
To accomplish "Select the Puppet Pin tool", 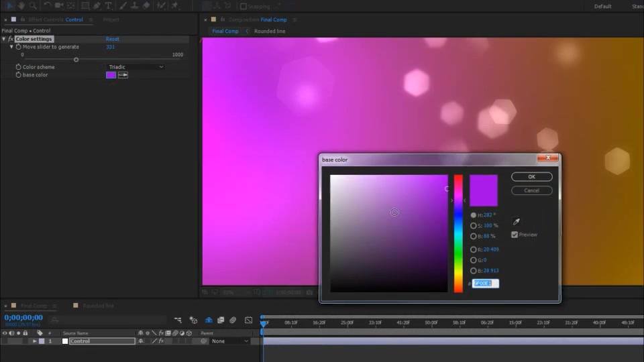I will coord(175,5).
